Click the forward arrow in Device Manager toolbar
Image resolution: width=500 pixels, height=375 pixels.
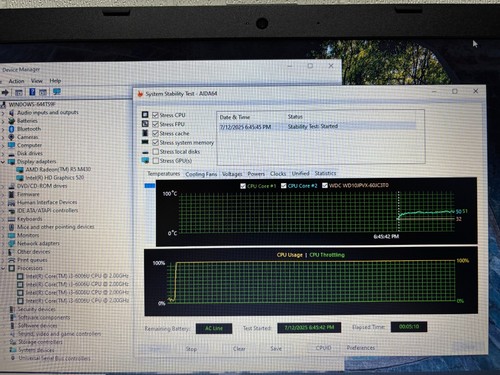coord(5,92)
